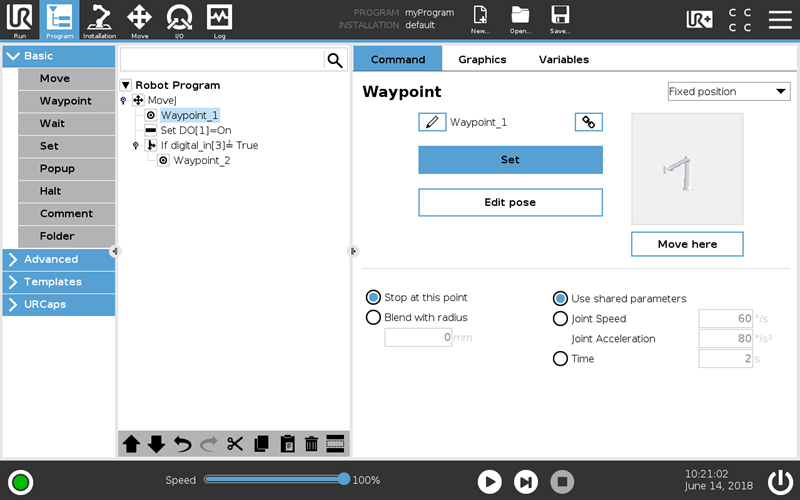
Task: Switch to the Graphics tab
Action: [482, 59]
